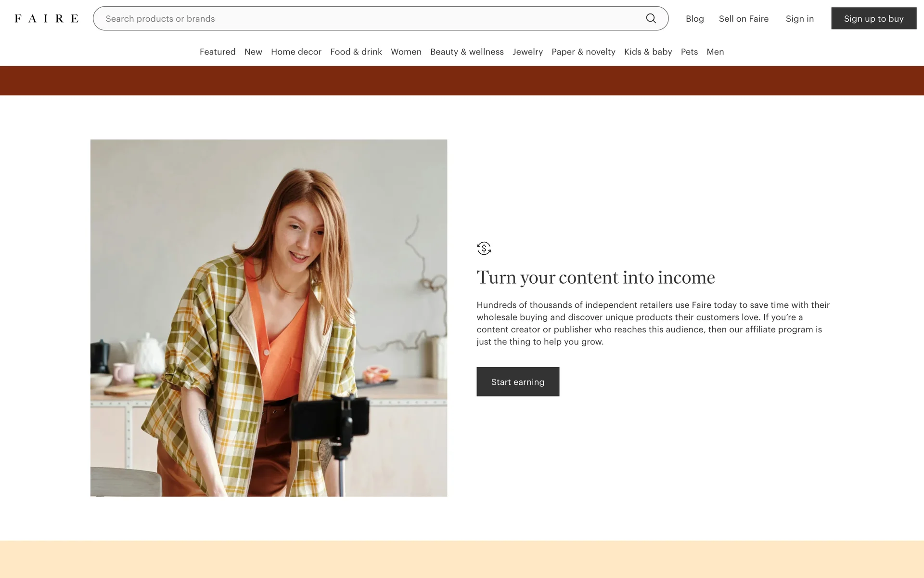
Task: Select Home decor category
Action: pos(296,52)
